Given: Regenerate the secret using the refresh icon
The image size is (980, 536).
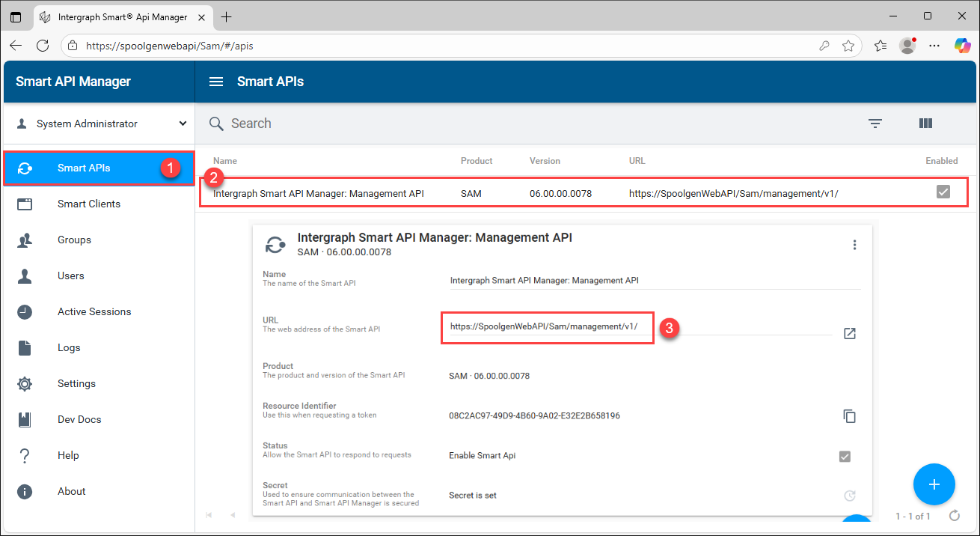Looking at the screenshot, I should [x=849, y=496].
